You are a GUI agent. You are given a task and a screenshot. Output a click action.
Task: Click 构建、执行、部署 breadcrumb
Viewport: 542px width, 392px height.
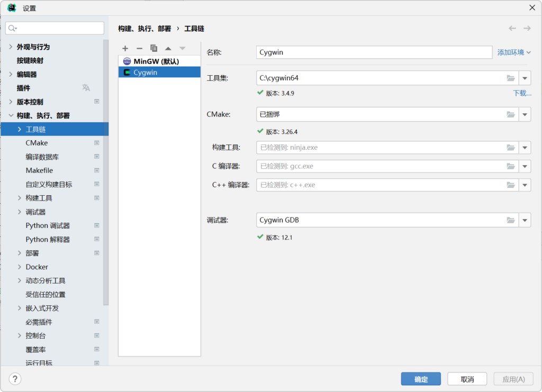point(144,29)
